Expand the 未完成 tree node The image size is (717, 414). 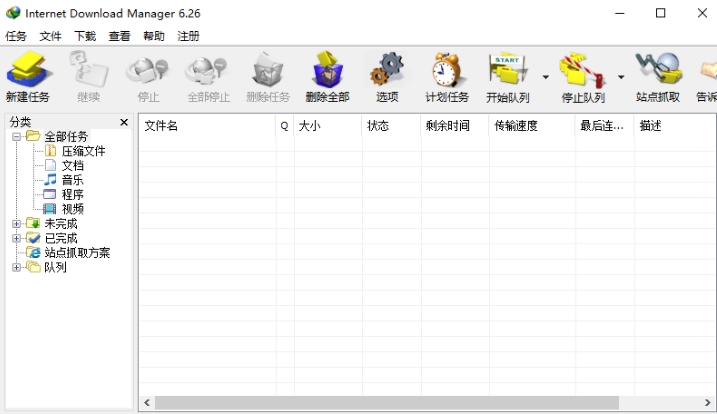click(x=16, y=224)
